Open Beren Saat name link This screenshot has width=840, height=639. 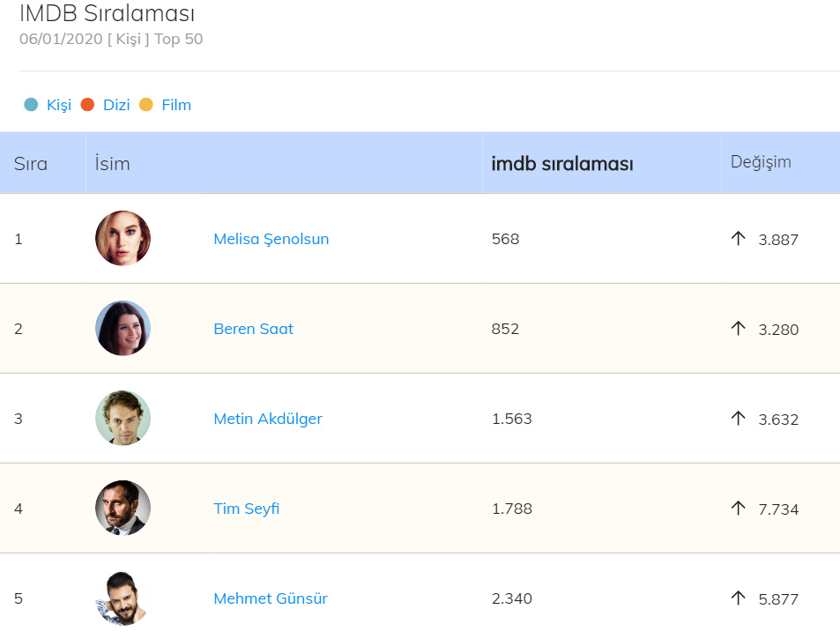coord(253,329)
